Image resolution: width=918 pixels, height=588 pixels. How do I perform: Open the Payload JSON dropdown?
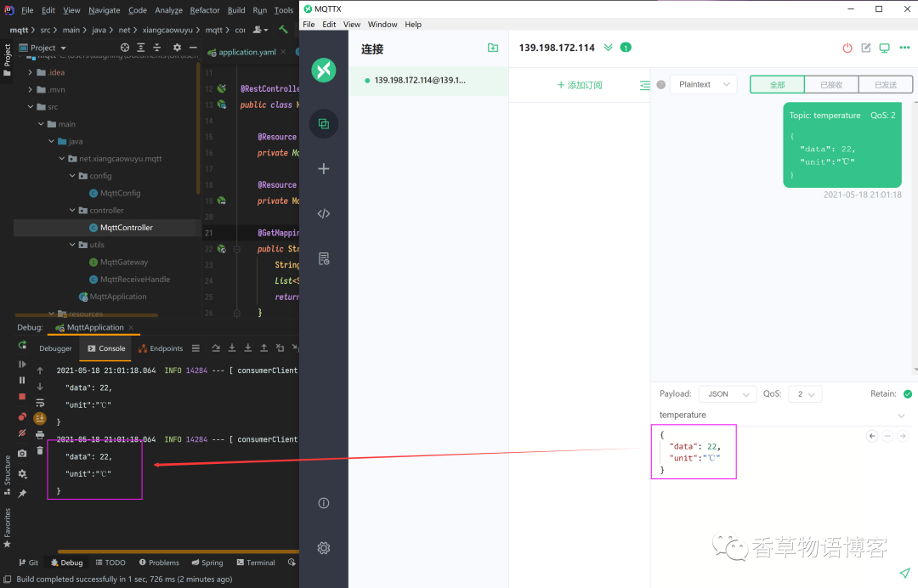point(728,394)
